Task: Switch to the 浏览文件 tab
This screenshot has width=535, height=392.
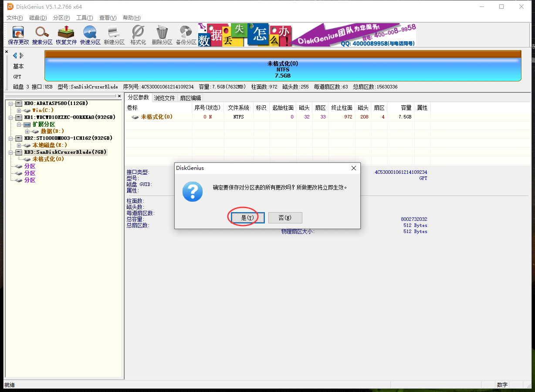Action: 164,98
